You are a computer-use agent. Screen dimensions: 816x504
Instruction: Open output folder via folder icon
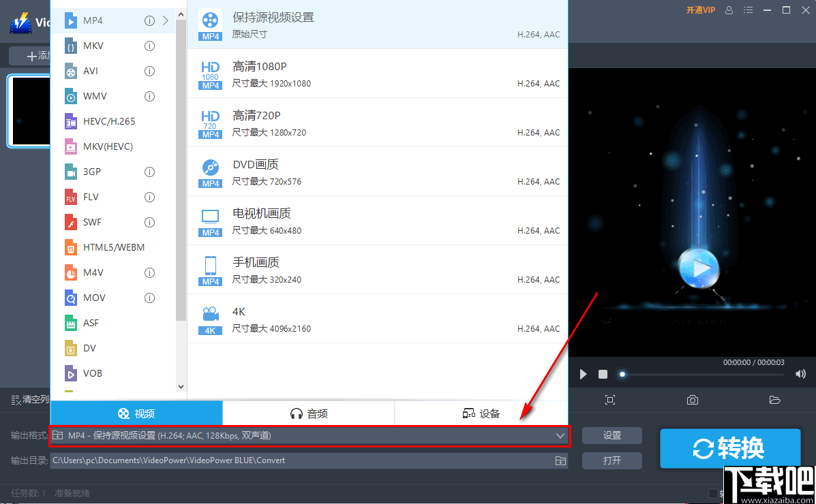click(774, 400)
